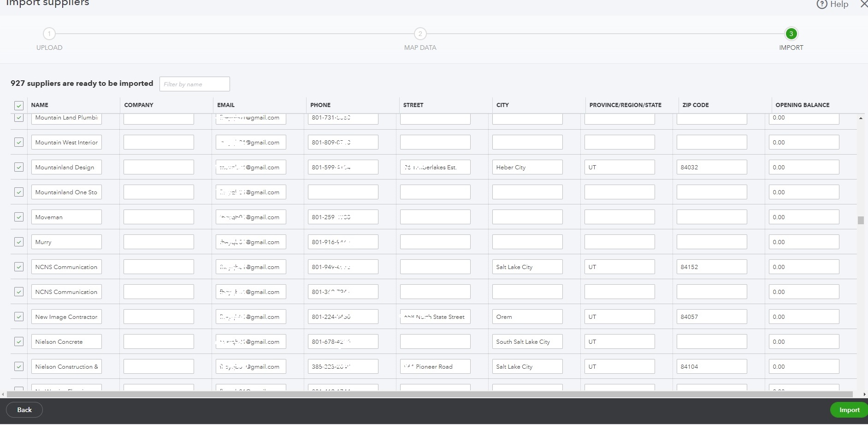Edit the Mountain Land Plumbing name field

pos(66,118)
